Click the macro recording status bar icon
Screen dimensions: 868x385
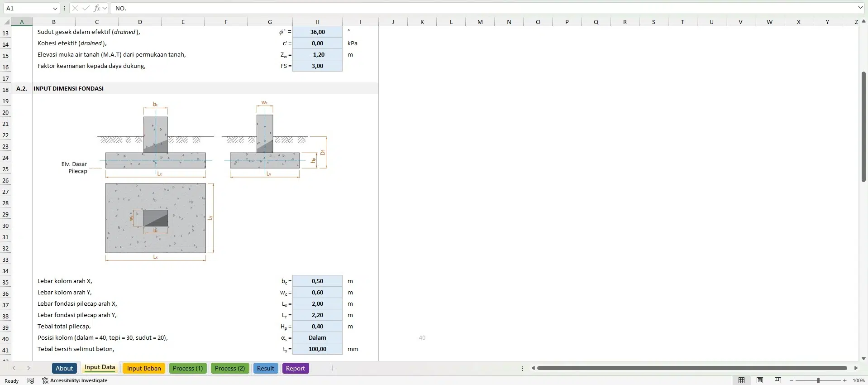(x=31, y=380)
